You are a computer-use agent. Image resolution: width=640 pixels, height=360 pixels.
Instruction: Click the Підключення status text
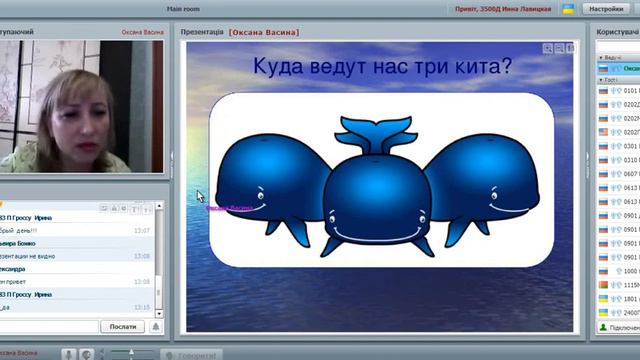625,328
